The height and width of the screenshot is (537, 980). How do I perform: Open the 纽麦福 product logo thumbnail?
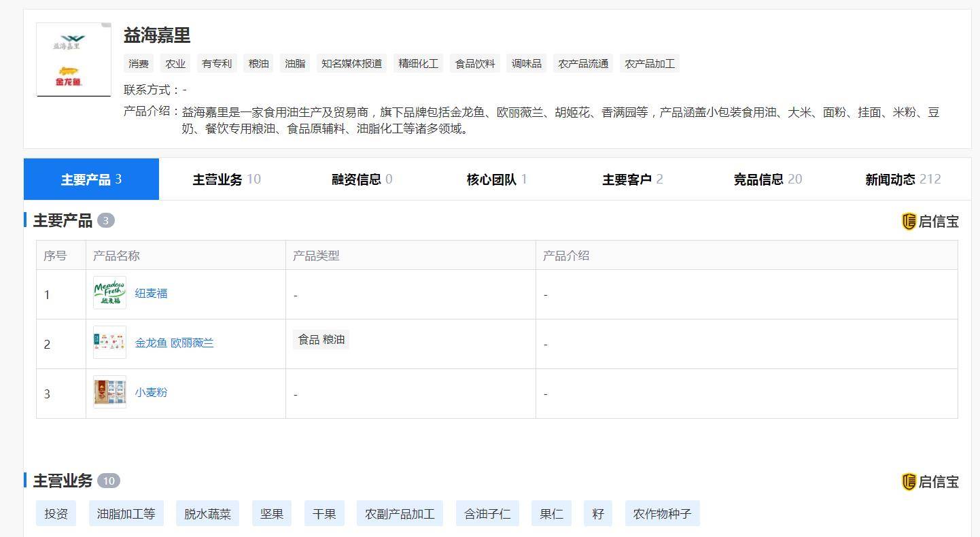tap(109, 293)
